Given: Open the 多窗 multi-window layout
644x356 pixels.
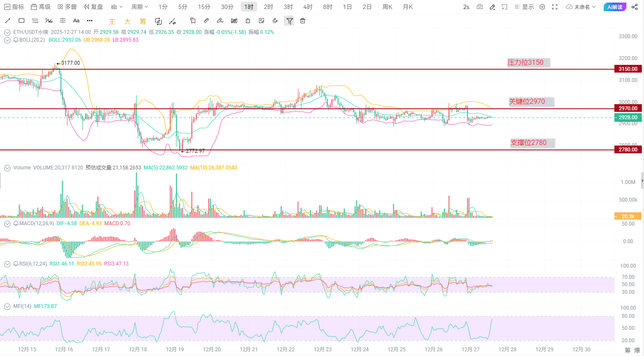Looking at the screenshot, I should [x=67, y=7].
